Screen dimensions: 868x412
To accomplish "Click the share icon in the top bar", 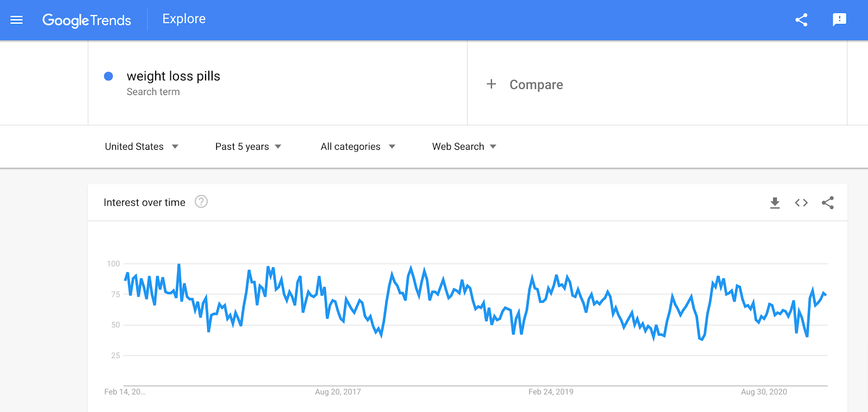I will (x=801, y=20).
